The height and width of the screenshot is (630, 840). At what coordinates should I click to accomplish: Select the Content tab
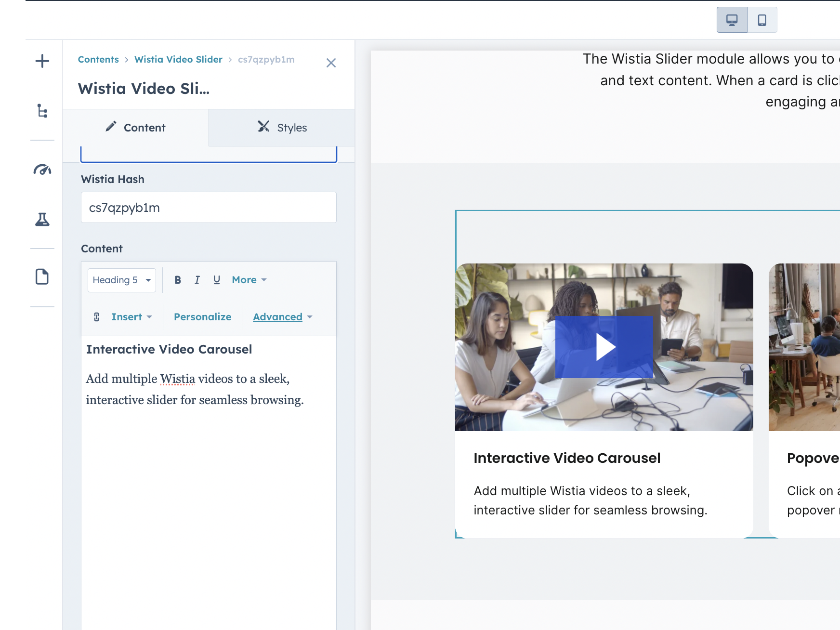click(135, 128)
